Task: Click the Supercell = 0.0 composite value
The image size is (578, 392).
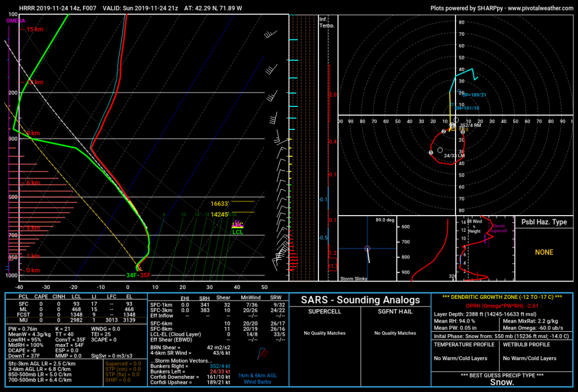Action: (123, 364)
